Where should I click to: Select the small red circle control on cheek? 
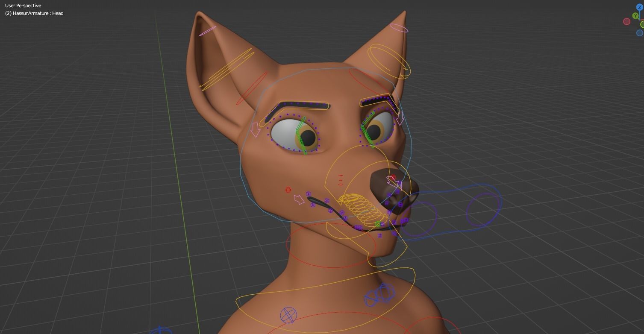(288, 190)
